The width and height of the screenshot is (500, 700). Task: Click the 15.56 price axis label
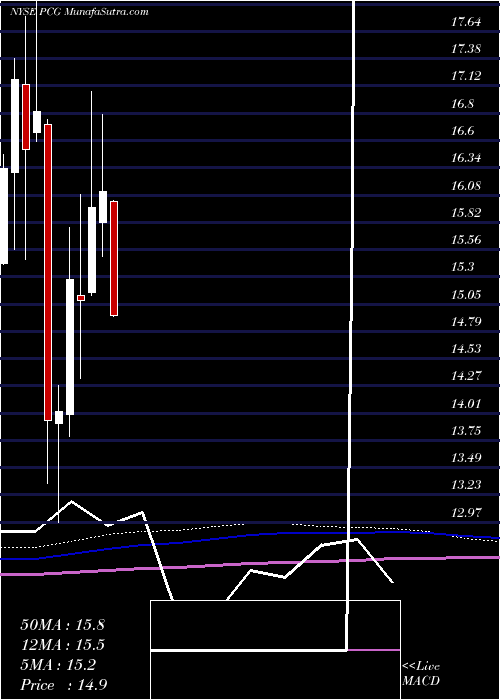click(x=466, y=239)
